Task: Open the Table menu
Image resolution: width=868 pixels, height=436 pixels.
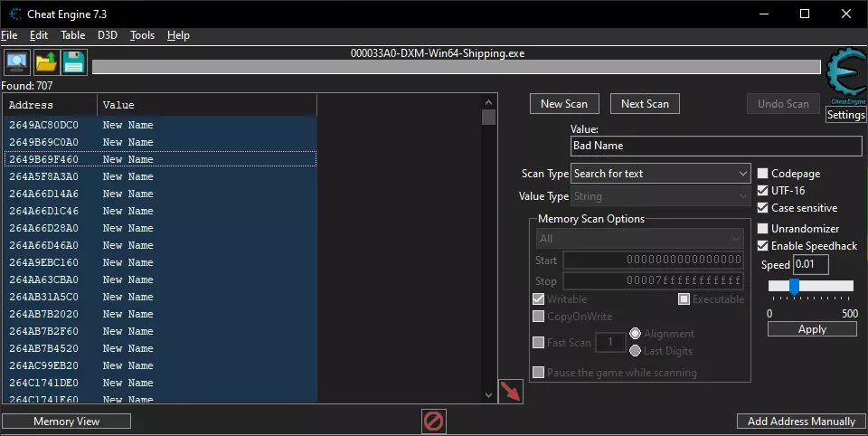Action: (x=73, y=35)
